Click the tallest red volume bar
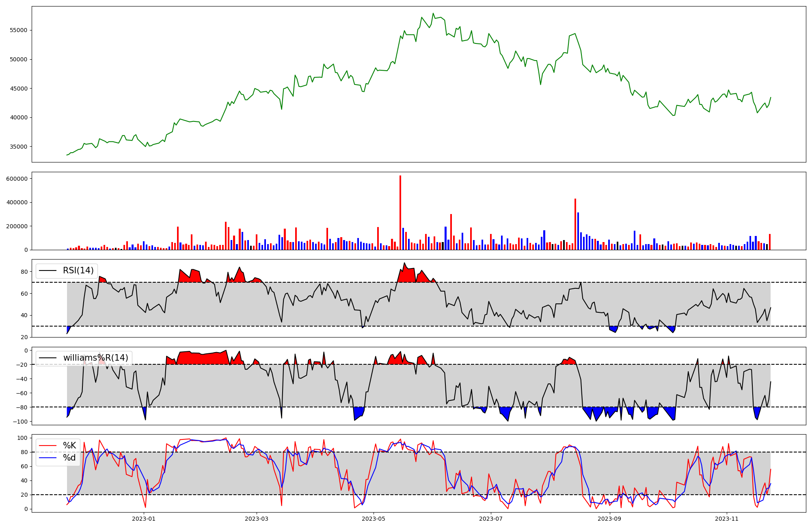This screenshot has width=812, height=528. (400, 212)
